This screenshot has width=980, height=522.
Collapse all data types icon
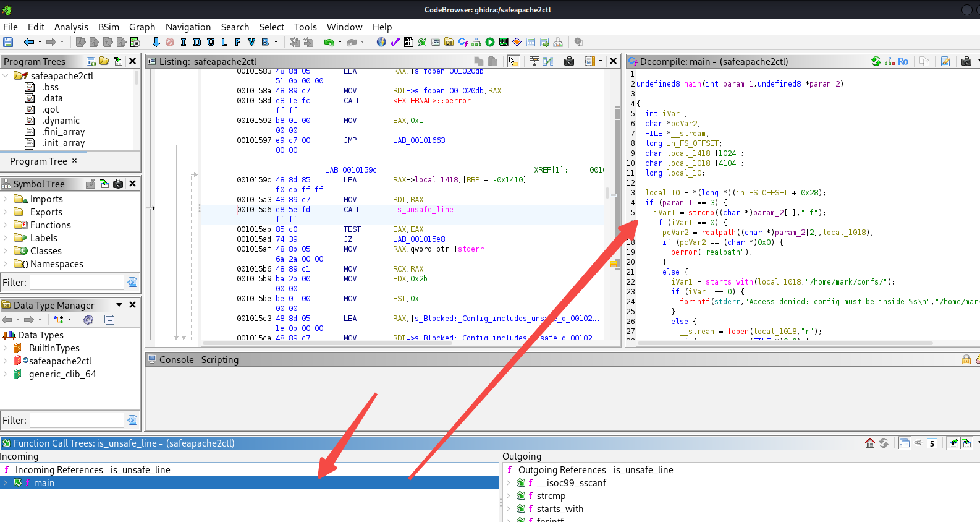pyautogui.click(x=109, y=320)
